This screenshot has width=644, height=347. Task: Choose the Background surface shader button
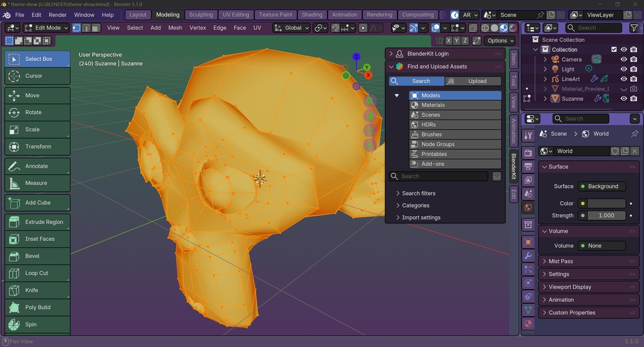(x=602, y=187)
